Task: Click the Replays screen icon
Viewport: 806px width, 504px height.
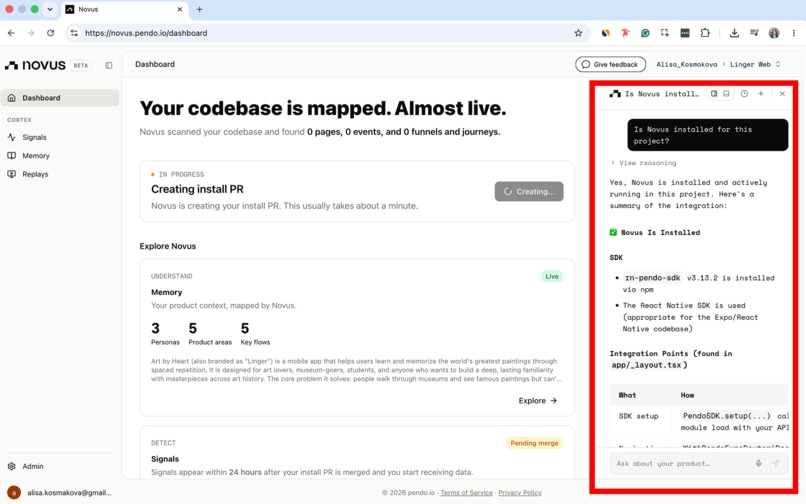Action: [x=11, y=174]
